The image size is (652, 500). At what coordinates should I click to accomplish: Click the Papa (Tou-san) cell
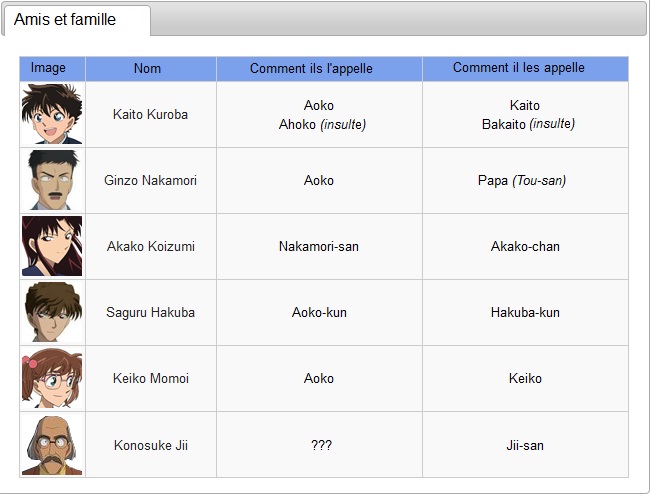tap(522, 180)
